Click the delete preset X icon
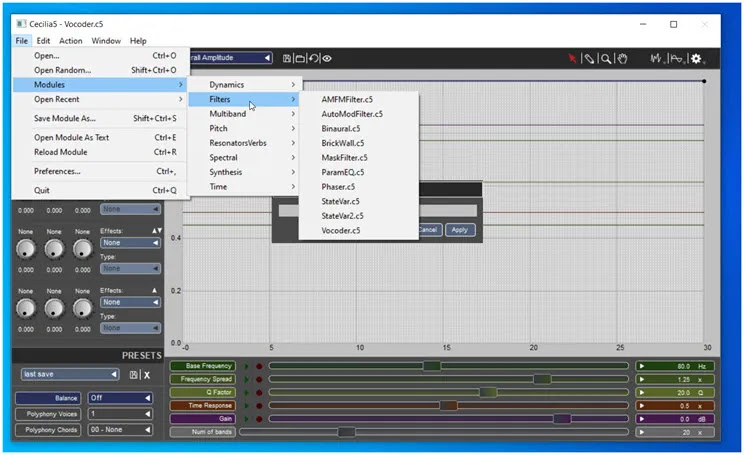This screenshot has height=455, width=744. (147, 375)
